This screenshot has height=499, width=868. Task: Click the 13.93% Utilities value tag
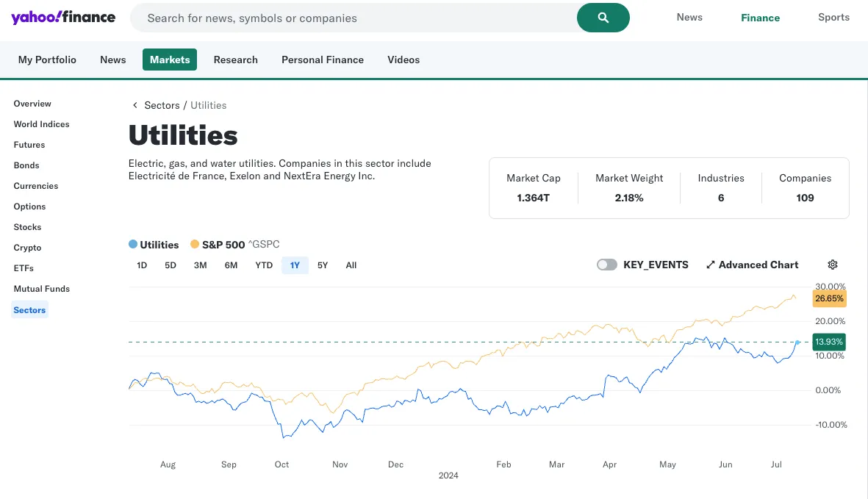pyautogui.click(x=829, y=341)
